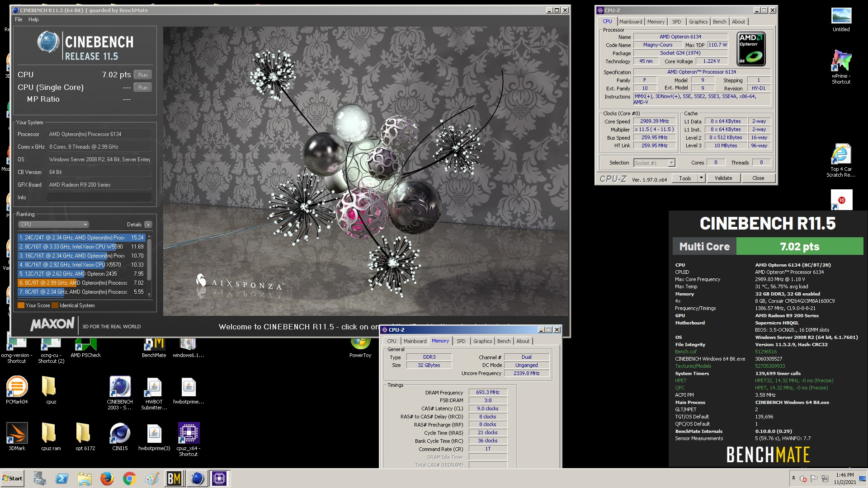Open About tab in lower CPU-Z window

tap(523, 341)
